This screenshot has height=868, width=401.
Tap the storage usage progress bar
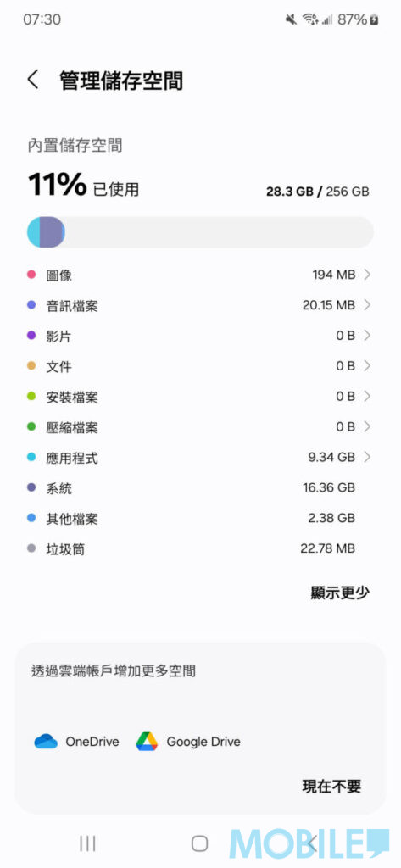click(200, 232)
